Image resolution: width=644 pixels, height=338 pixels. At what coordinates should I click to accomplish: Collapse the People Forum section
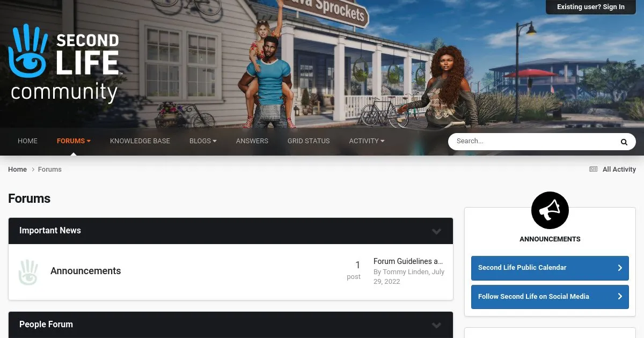click(x=436, y=325)
